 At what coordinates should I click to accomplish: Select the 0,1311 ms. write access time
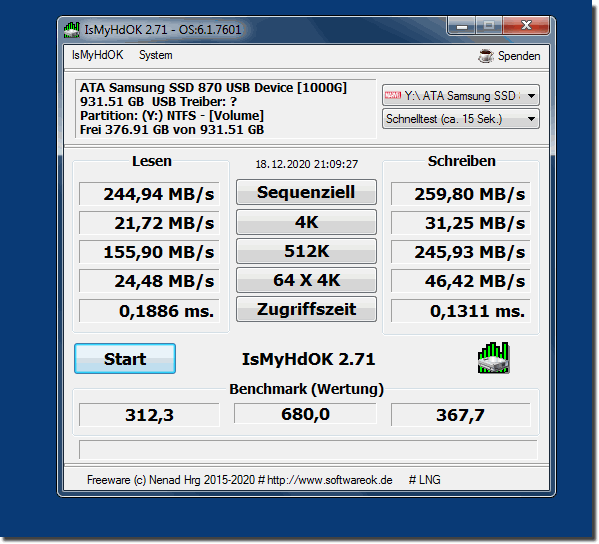(461, 311)
